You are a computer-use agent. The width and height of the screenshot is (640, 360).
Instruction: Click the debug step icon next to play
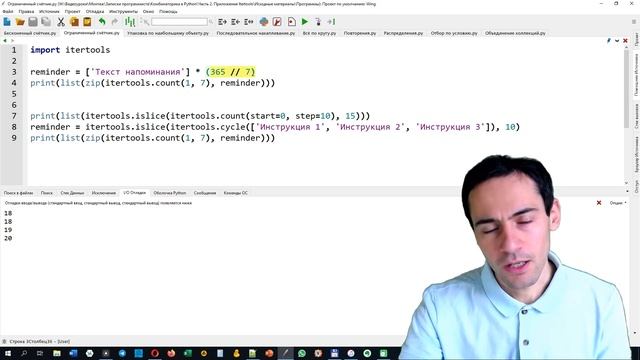tap(318, 22)
